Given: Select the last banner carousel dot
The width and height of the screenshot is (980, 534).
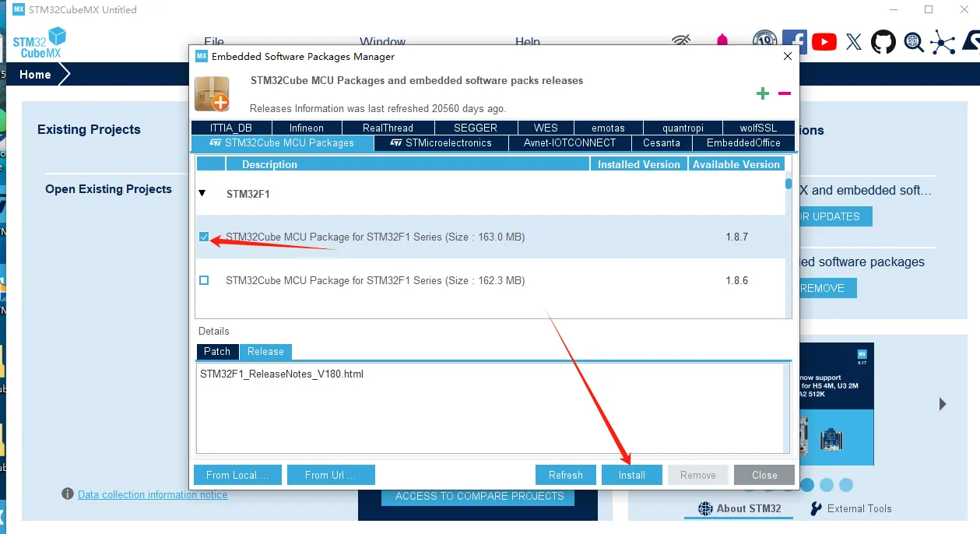Looking at the screenshot, I should tap(846, 485).
